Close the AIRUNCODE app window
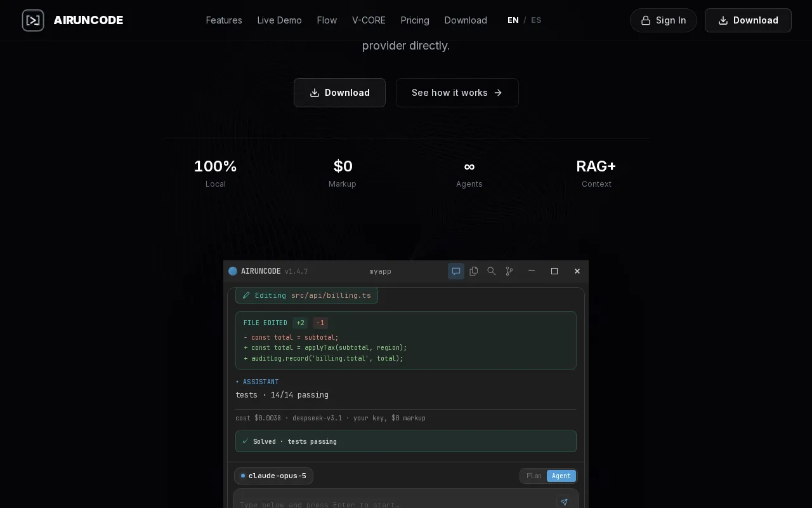The height and width of the screenshot is (508, 812). (x=577, y=271)
